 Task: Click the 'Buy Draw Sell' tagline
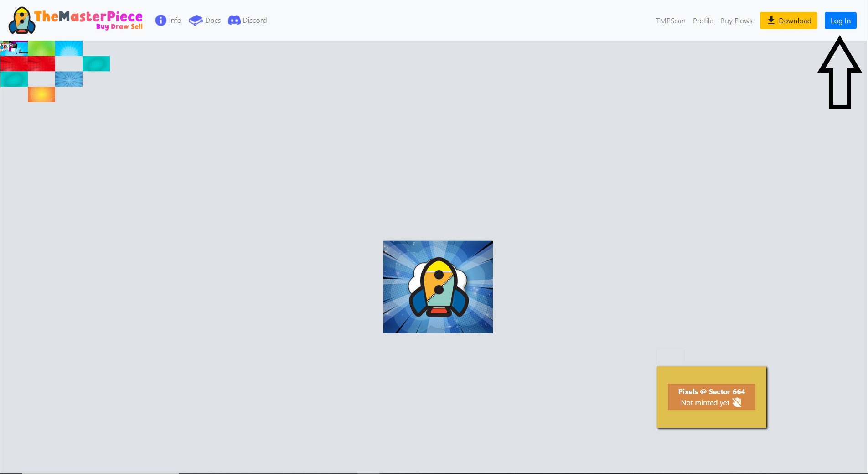coord(119,26)
